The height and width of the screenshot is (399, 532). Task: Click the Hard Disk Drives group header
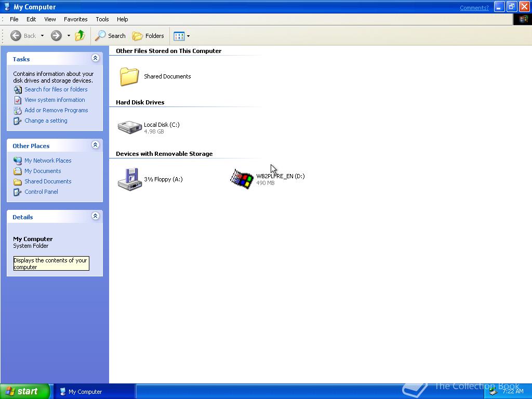pyautogui.click(x=140, y=102)
